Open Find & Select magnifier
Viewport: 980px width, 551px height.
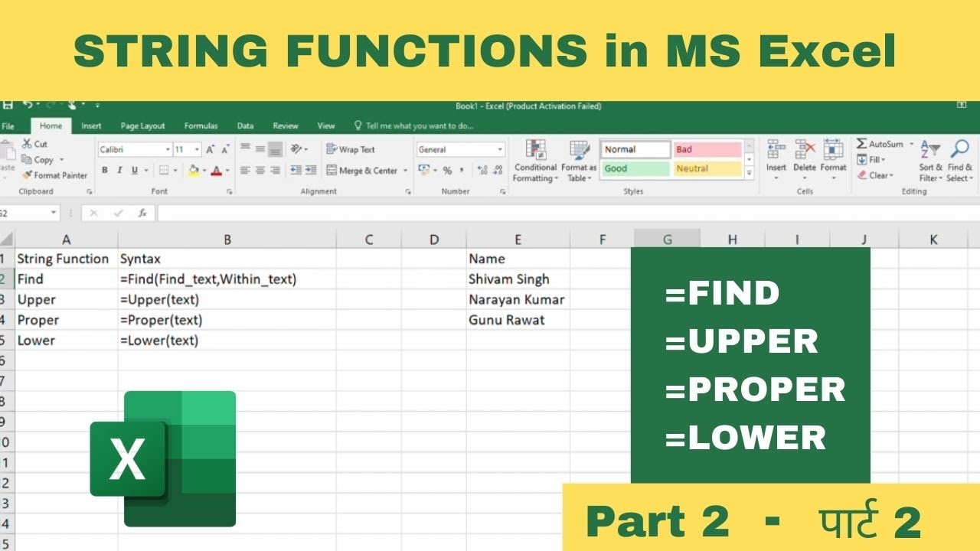point(959,149)
